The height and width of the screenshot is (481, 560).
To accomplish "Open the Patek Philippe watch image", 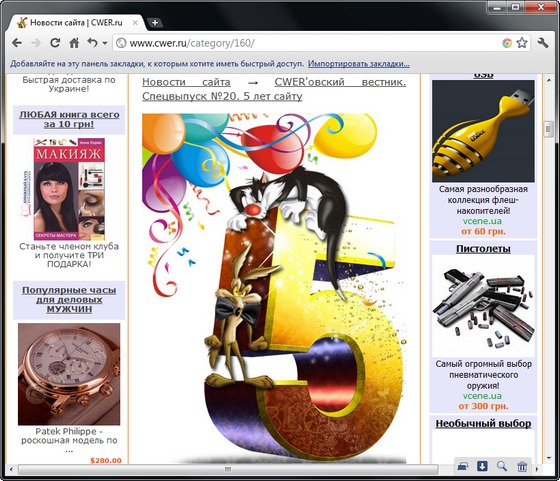I will 69,374.
